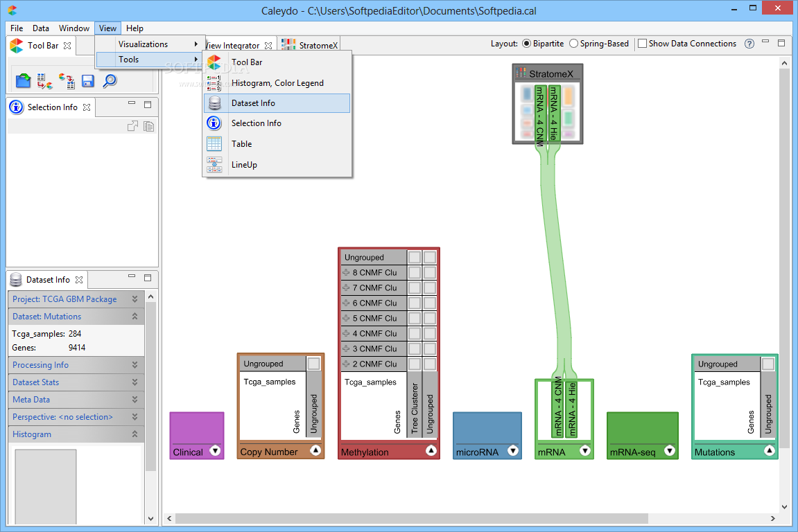Expand the mRNA node arrow

click(x=585, y=451)
